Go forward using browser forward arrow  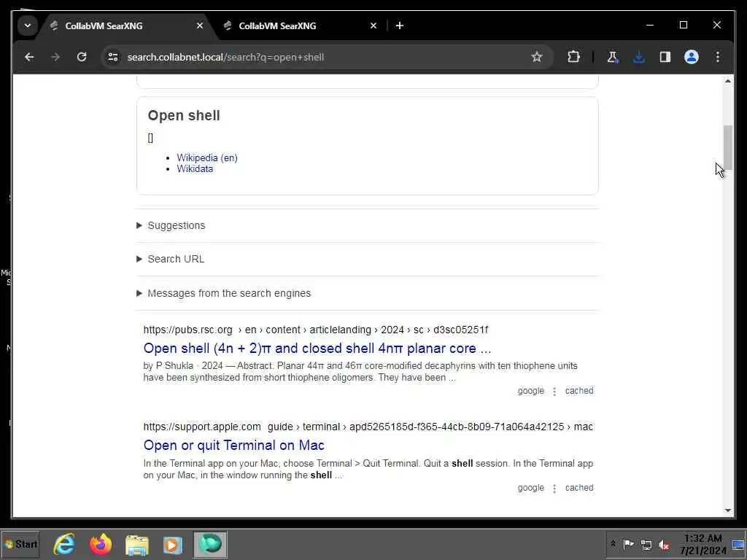pyautogui.click(x=55, y=57)
